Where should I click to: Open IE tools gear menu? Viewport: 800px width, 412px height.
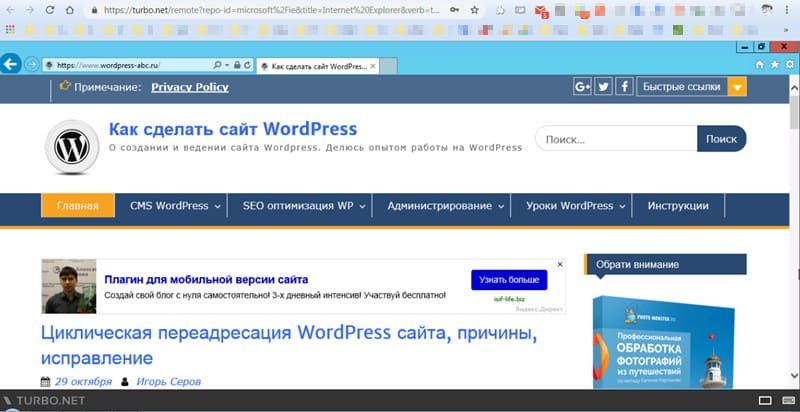[789, 65]
